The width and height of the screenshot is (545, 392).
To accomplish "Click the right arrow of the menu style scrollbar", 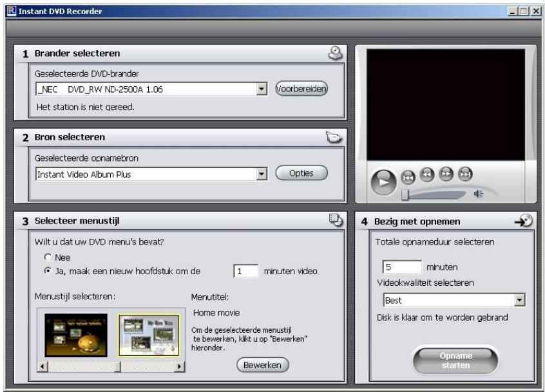I will point(179,366).
